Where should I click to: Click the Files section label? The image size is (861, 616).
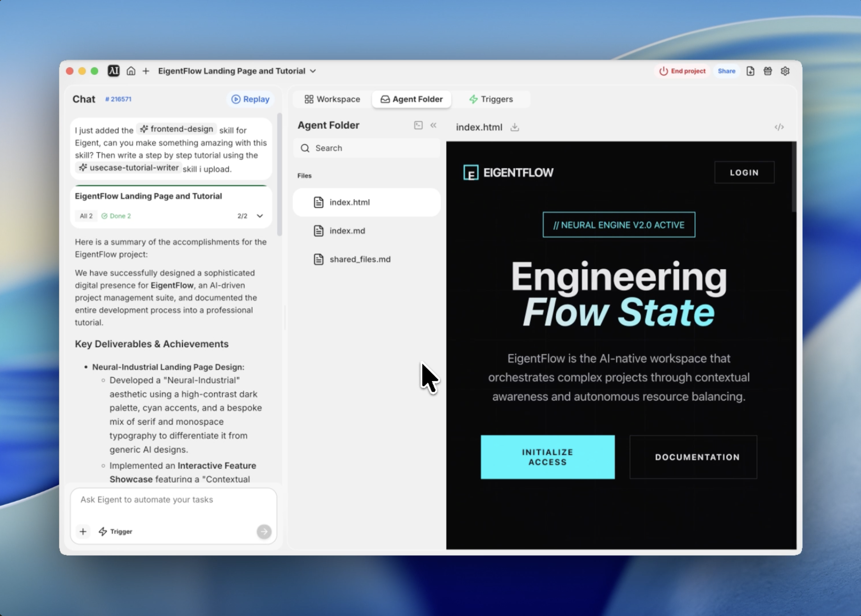click(x=304, y=175)
